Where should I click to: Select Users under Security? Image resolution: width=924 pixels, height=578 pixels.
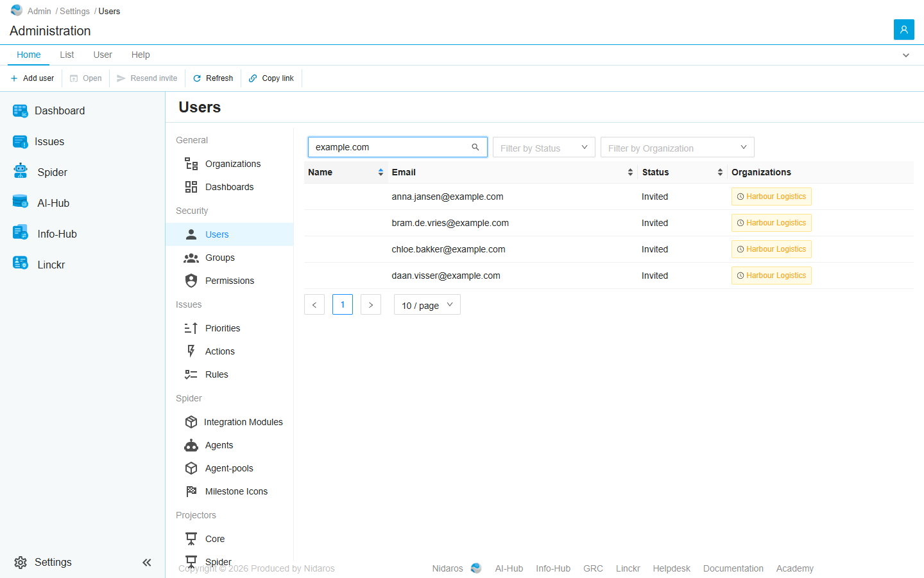[229, 234]
